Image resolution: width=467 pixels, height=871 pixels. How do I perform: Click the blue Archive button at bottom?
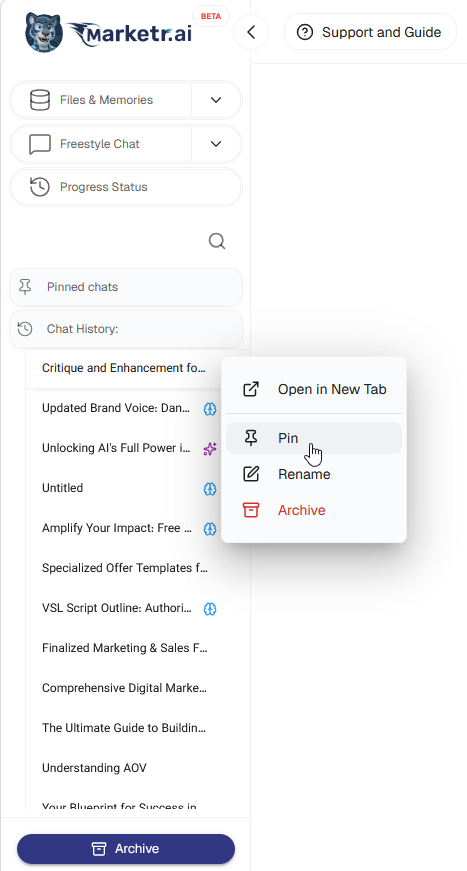tap(126, 849)
